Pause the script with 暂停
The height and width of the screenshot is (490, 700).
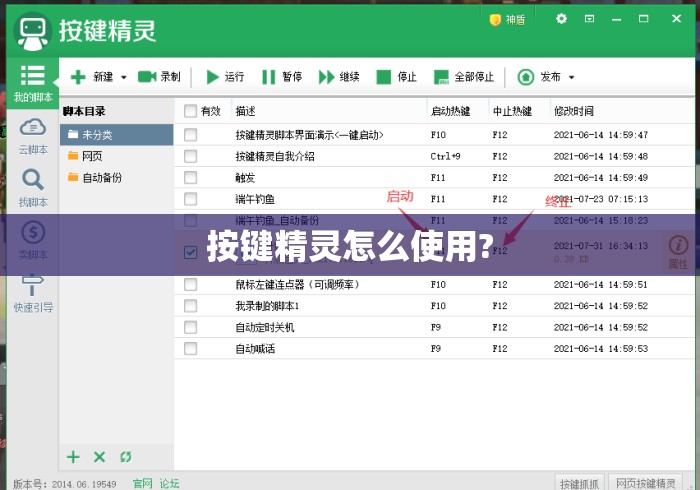click(282, 77)
